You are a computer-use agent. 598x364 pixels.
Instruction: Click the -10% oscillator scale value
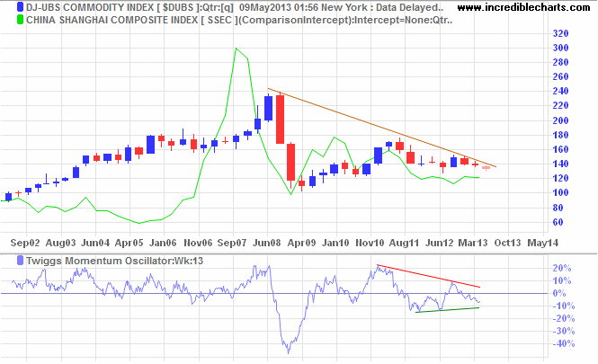[x=563, y=306]
